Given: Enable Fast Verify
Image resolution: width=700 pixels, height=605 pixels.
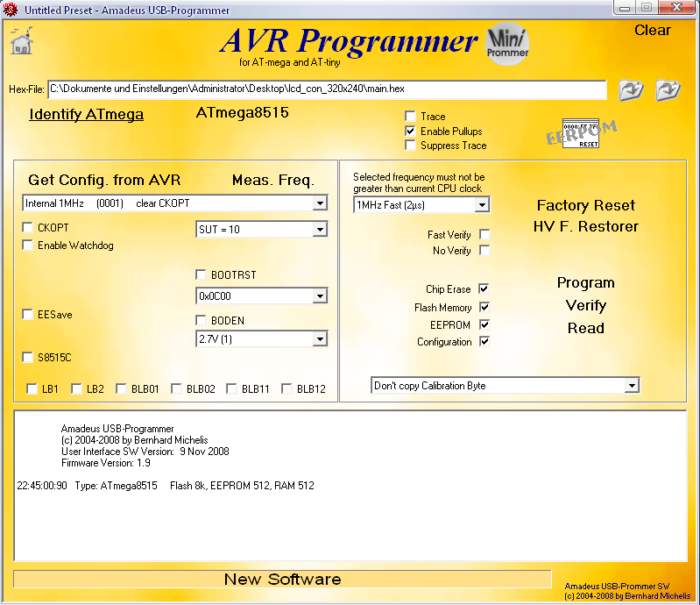Looking at the screenshot, I should (x=484, y=234).
